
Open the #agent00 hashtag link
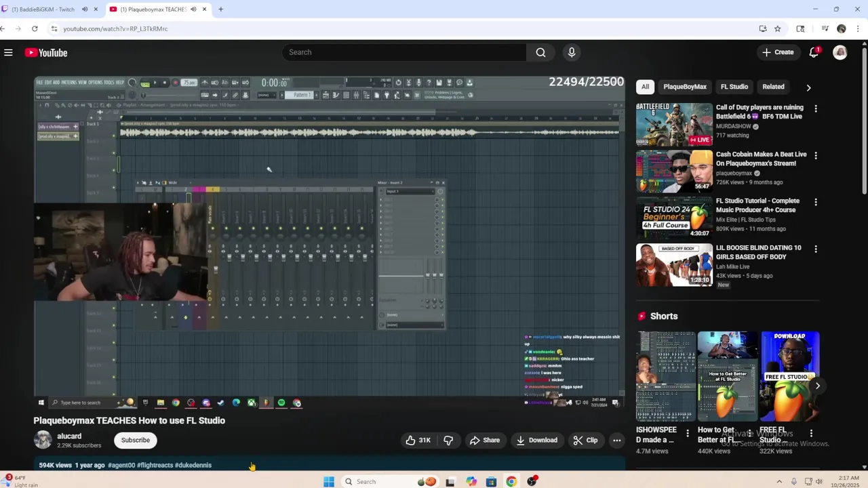[121, 466]
